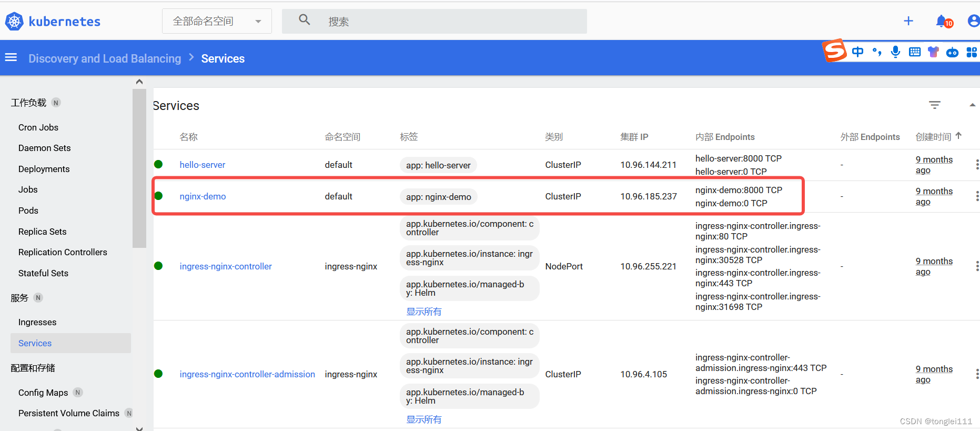Open the hello-server service link

(203, 165)
